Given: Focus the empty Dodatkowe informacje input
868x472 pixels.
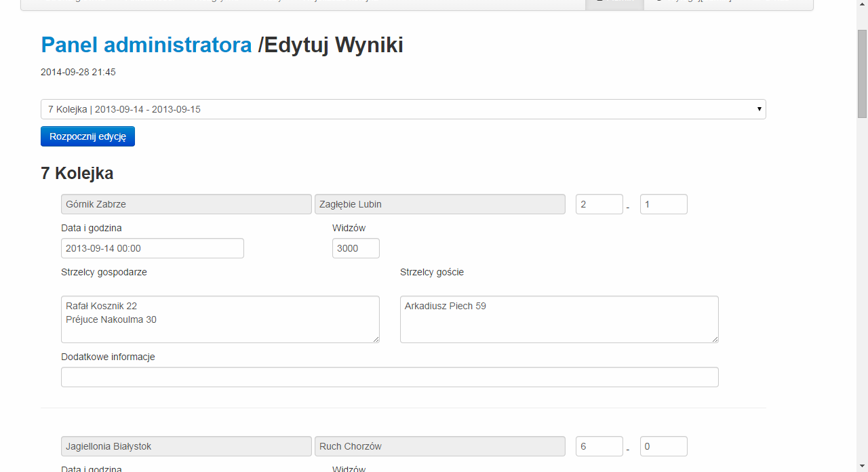Looking at the screenshot, I should [x=389, y=377].
